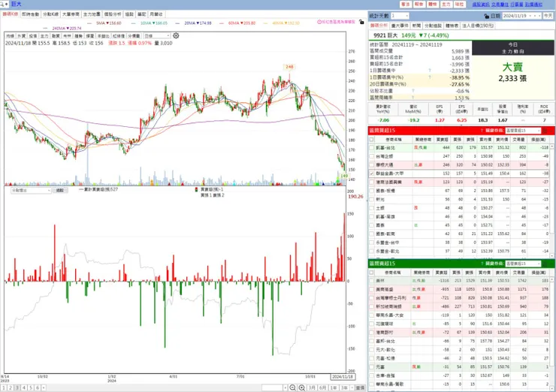The image size is (556, 392).
Task: Open the dropdown arrow after the 3年 button
Action: click(352, 387)
